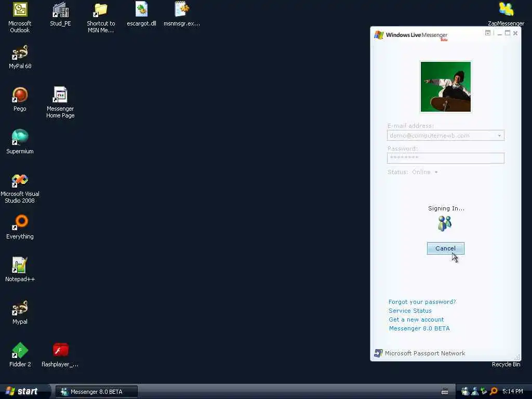Click the e-mail address field text
The width and height of the screenshot is (532, 399).
pyautogui.click(x=430, y=136)
